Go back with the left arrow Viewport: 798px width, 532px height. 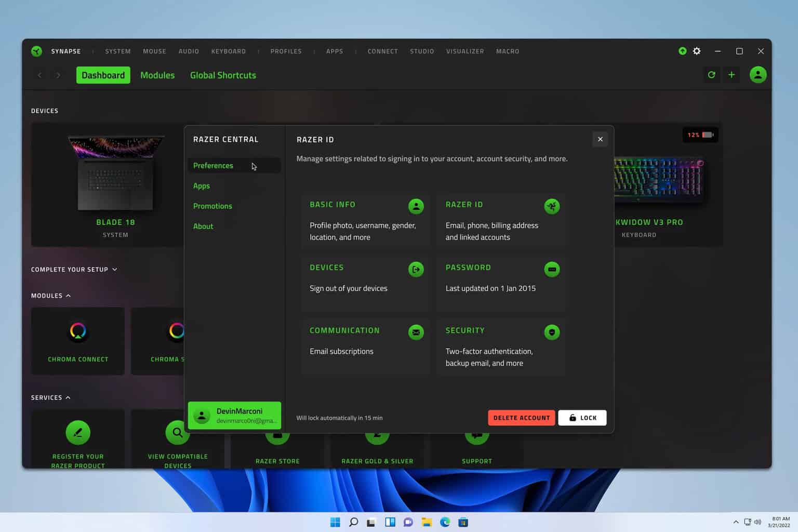[39, 75]
